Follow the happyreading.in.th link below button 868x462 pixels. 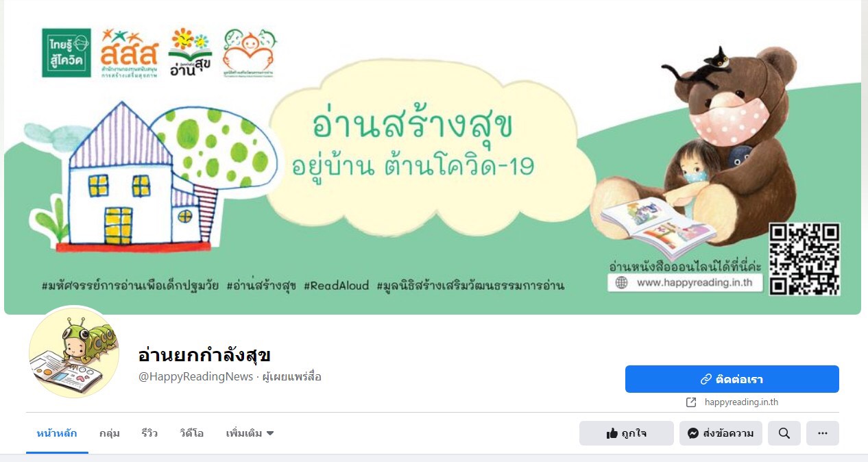741,402
